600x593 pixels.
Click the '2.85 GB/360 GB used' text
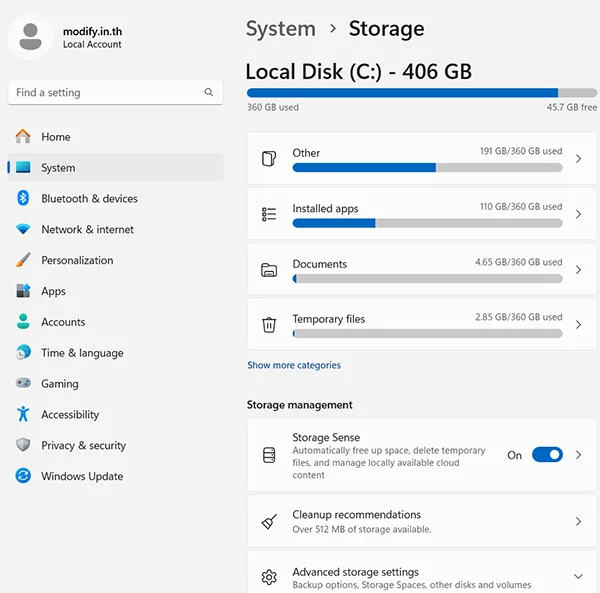(519, 317)
